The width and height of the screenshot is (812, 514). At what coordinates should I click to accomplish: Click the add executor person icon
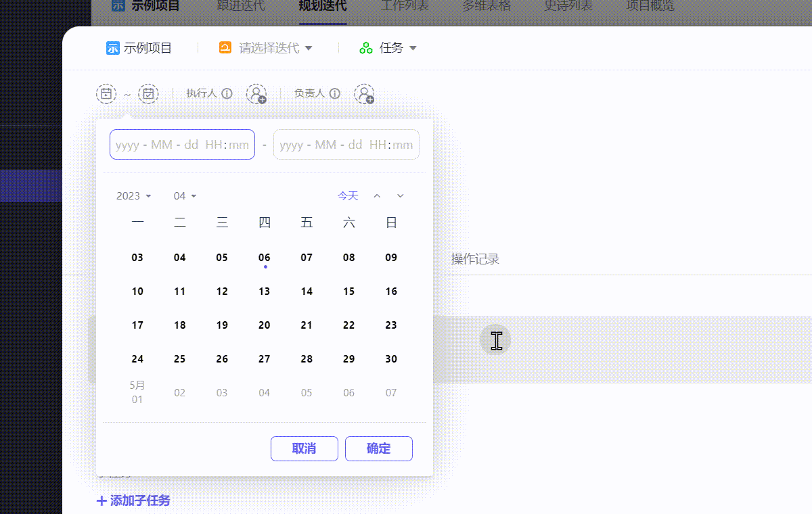point(256,94)
